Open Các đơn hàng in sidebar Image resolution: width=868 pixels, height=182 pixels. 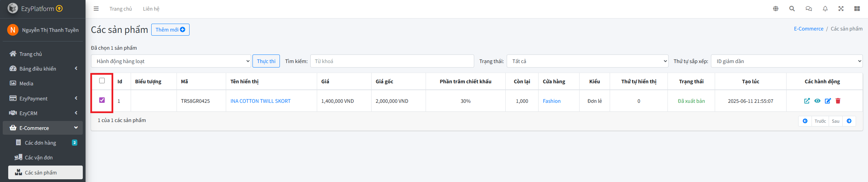40,143
